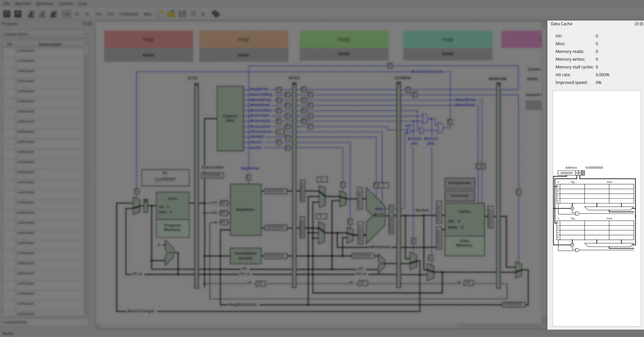Image resolution: width=644 pixels, height=337 pixels.
Task: Close the Data Cache panel
Action: pyautogui.click(x=641, y=24)
